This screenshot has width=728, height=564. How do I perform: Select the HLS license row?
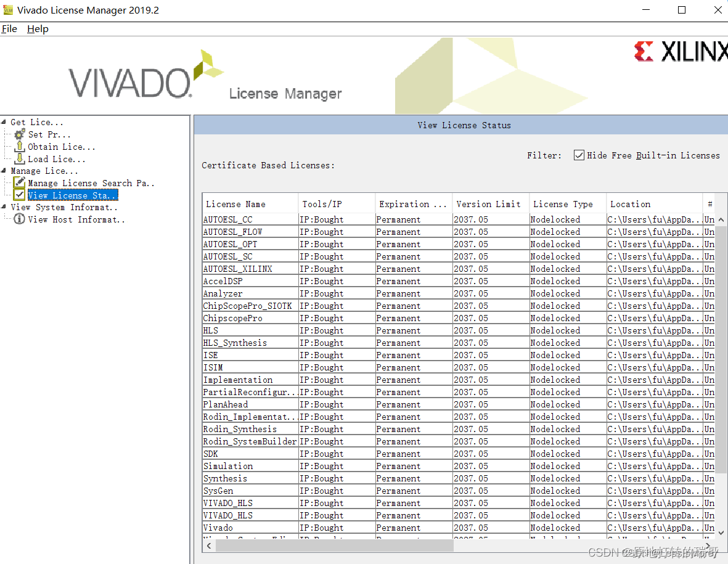point(459,330)
